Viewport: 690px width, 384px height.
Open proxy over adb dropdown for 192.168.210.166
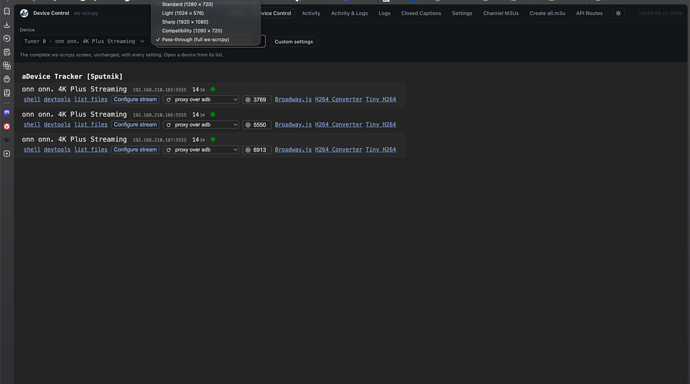click(x=201, y=125)
